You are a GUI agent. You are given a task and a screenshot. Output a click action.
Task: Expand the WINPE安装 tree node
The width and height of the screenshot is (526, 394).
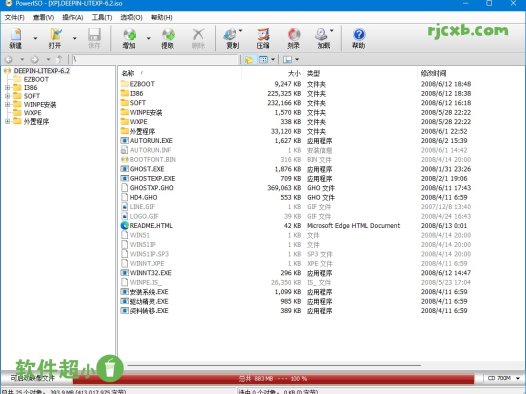click(7, 104)
